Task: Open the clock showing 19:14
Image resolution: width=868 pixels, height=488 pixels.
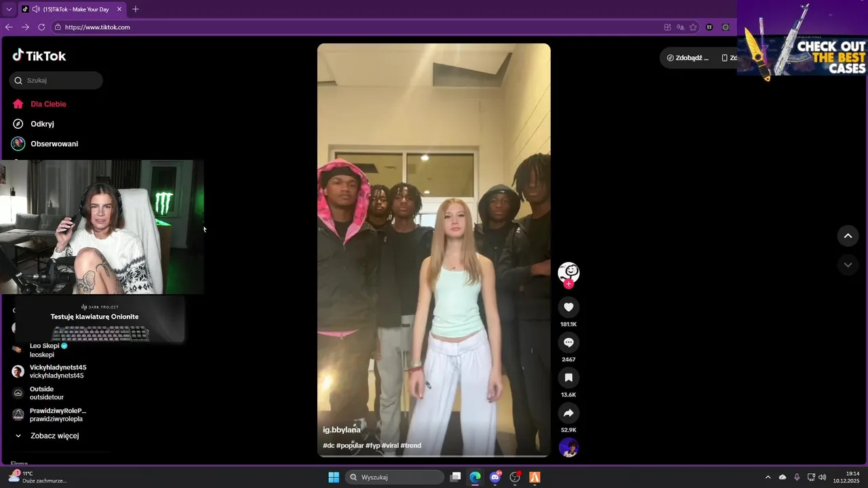Action: coord(846,477)
